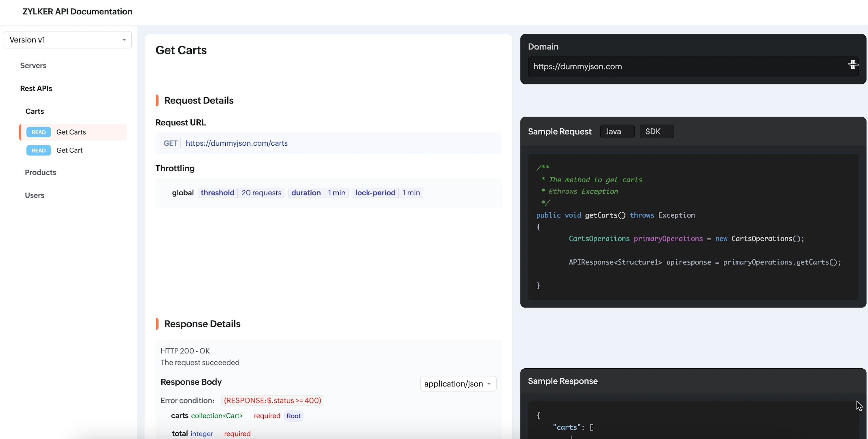Image resolution: width=868 pixels, height=439 pixels.
Task: Click the Domain panel label
Action: click(543, 46)
